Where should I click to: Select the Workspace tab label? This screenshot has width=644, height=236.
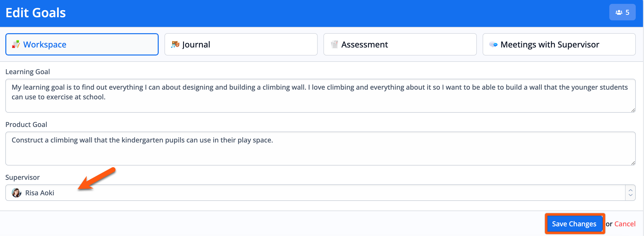(45, 44)
